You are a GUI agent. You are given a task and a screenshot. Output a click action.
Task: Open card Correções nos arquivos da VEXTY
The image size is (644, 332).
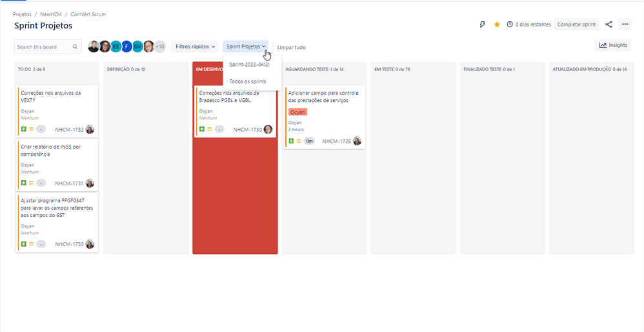coord(57,111)
